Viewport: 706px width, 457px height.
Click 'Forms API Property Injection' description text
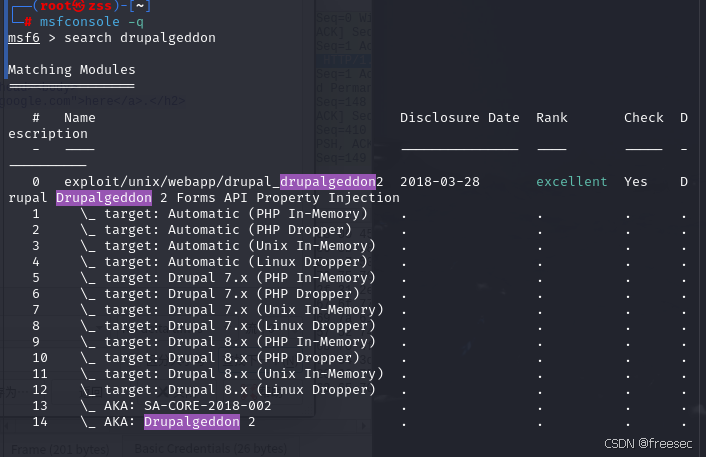coord(288,198)
